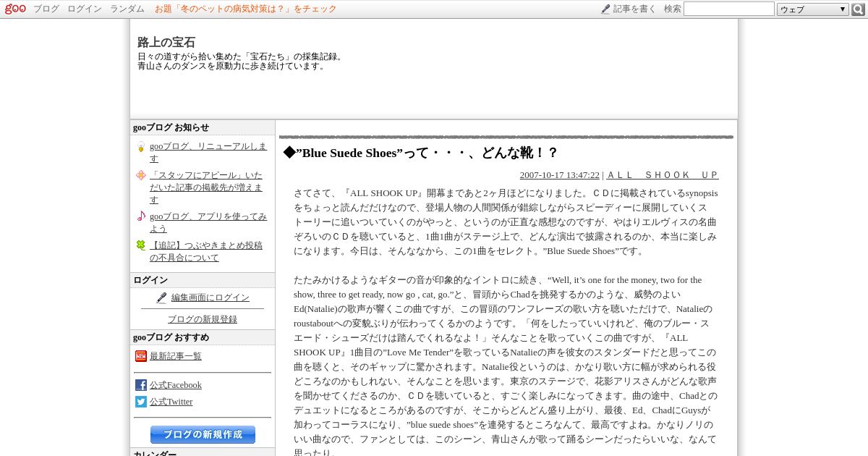The height and width of the screenshot is (456, 868).
Task: Click the magnifier search button icon
Action: coord(858,9)
